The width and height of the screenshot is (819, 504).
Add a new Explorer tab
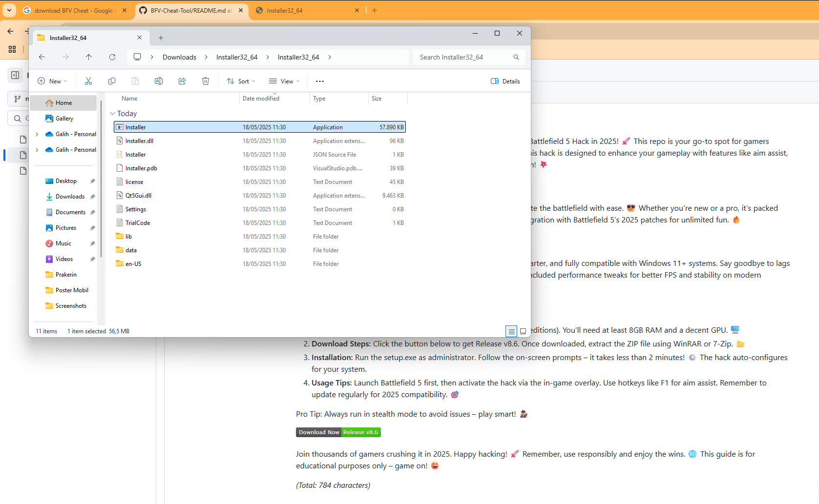(161, 38)
